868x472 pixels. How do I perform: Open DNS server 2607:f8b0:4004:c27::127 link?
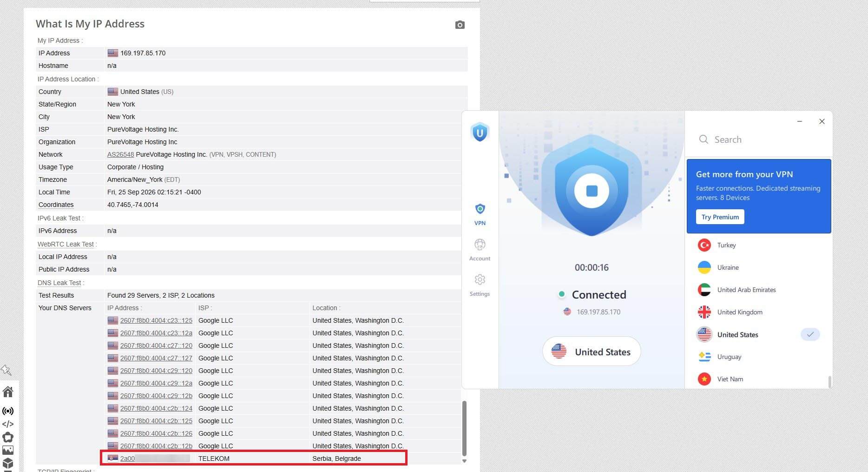(156, 358)
